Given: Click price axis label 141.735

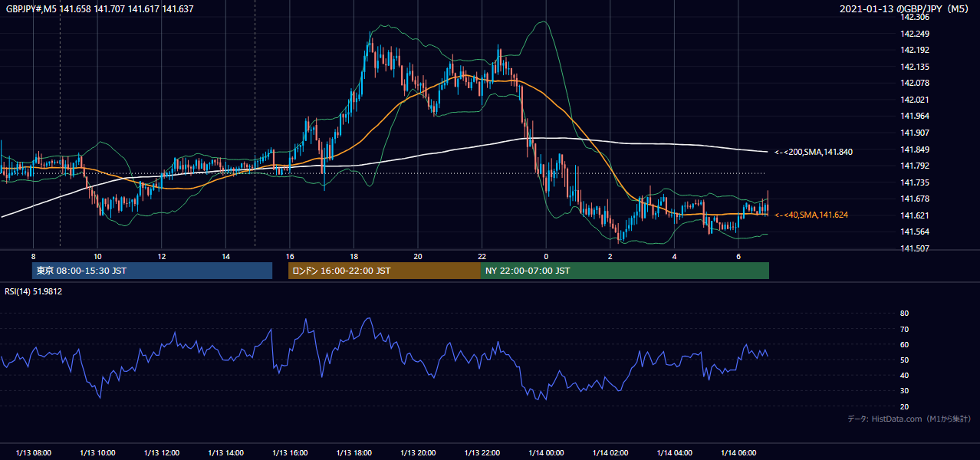Looking at the screenshot, I should coord(915,182).
